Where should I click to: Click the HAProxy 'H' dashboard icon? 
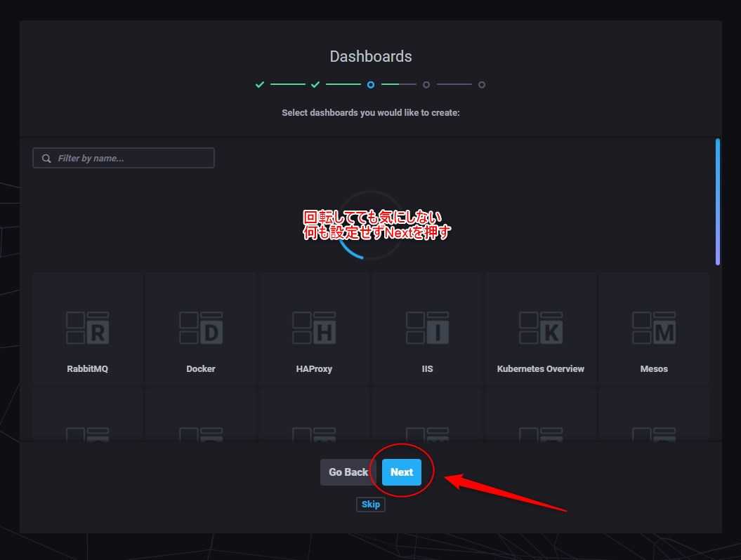(x=314, y=328)
